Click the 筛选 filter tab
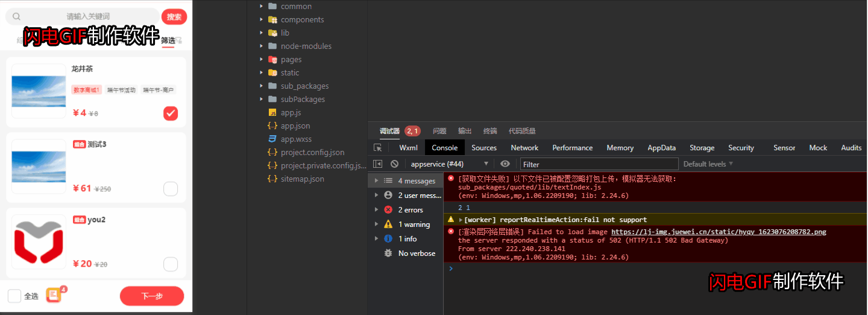 (x=168, y=41)
